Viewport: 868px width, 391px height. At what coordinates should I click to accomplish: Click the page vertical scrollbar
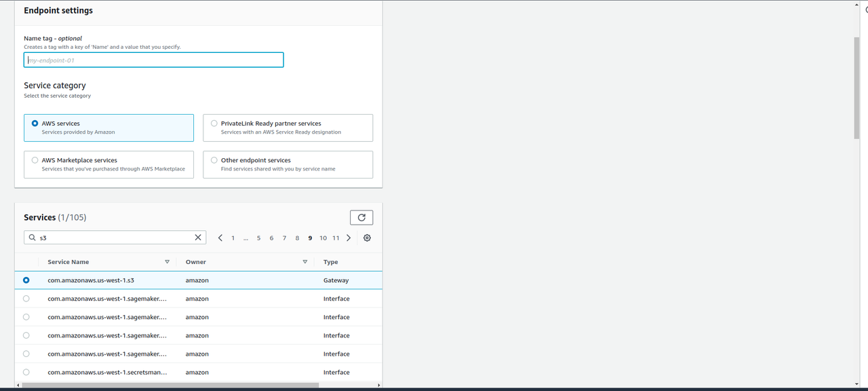click(857, 88)
